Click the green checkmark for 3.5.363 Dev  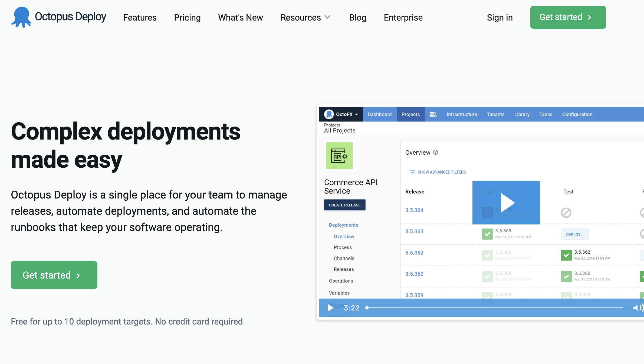click(x=487, y=234)
